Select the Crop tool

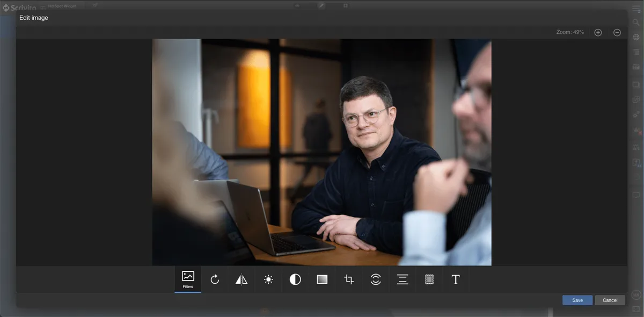(349, 279)
